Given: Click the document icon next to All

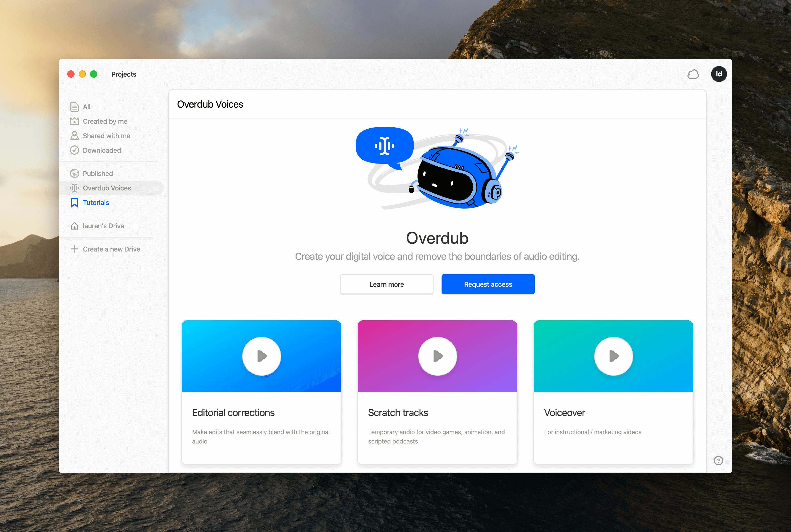Looking at the screenshot, I should coord(74,107).
